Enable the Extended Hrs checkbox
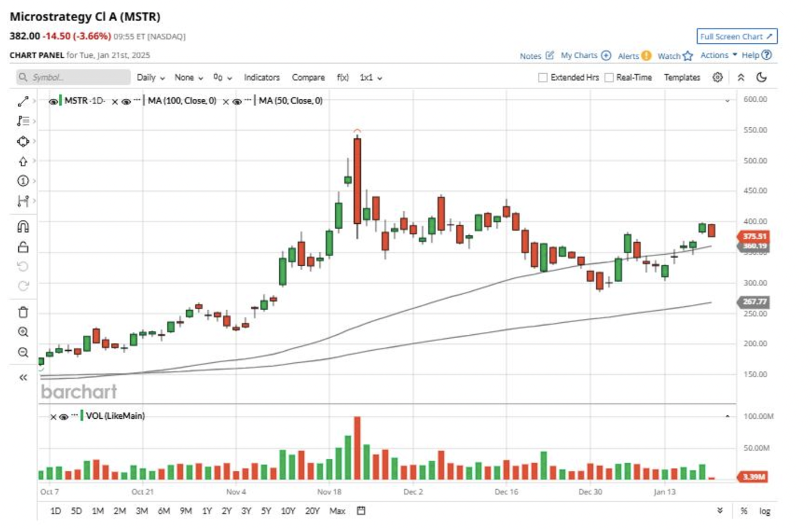This screenshot has width=812, height=529. point(543,78)
